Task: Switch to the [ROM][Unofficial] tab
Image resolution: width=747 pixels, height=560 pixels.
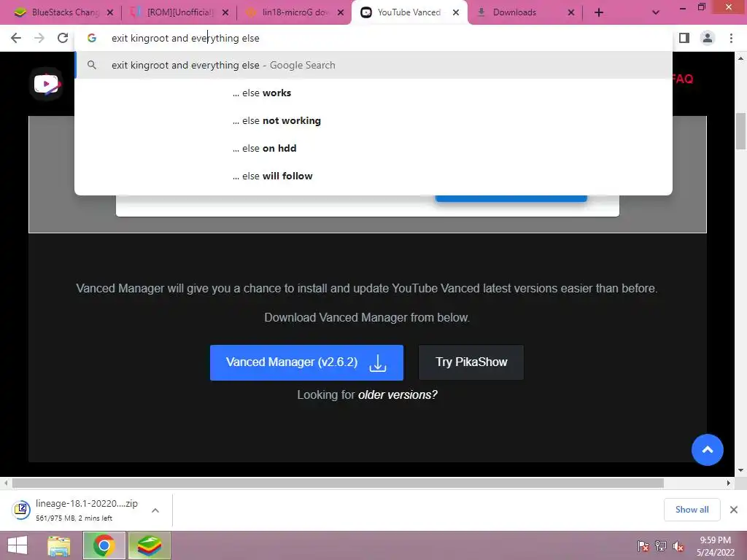Action: 177,12
